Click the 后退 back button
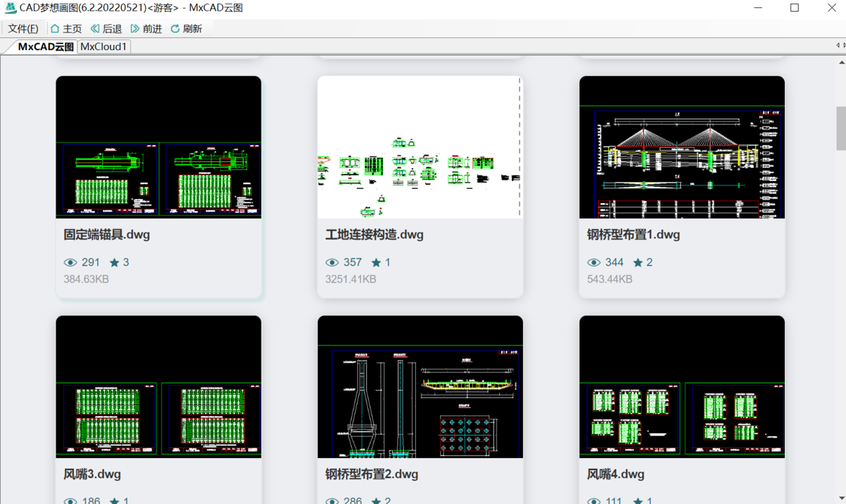This screenshot has width=846, height=504. (x=106, y=29)
